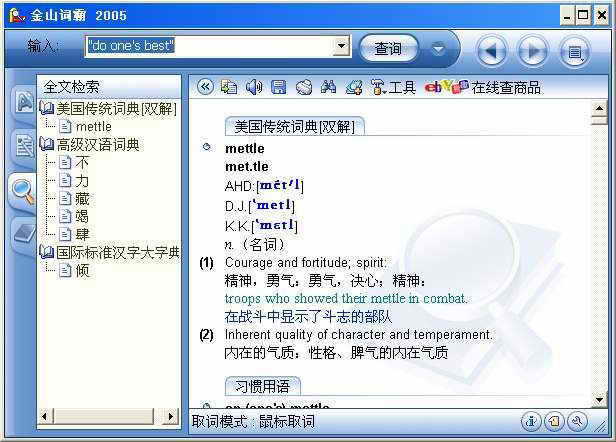Click the round back navigation arrow
Image resolution: width=616 pixels, height=442 pixels.
(491, 49)
